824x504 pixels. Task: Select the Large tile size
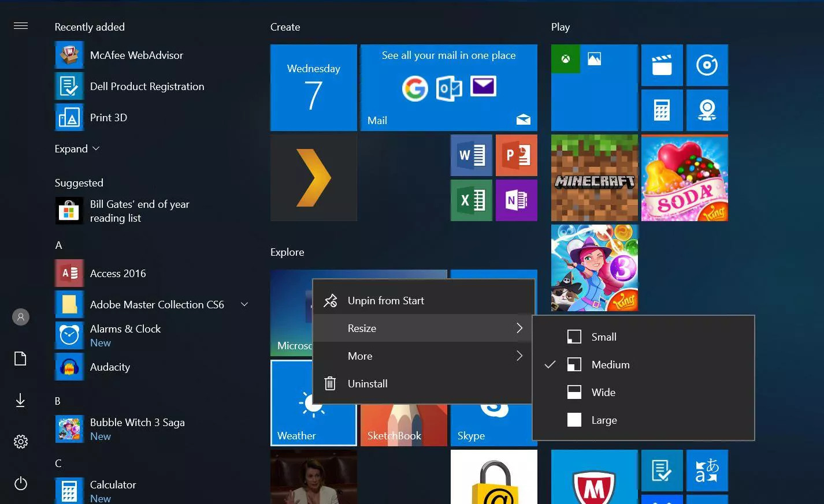point(604,420)
